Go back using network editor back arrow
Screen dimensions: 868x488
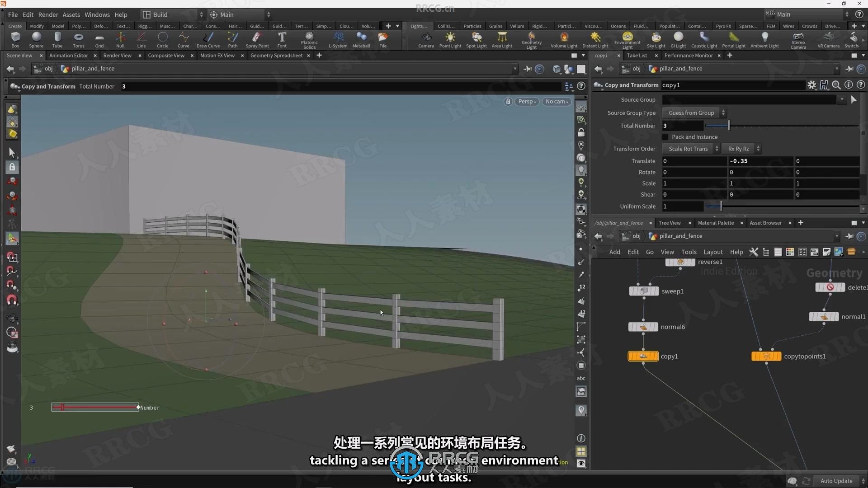pos(598,236)
